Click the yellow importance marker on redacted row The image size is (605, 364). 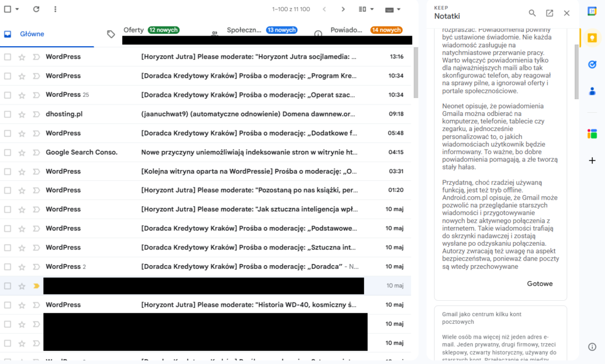coord(36,286)
